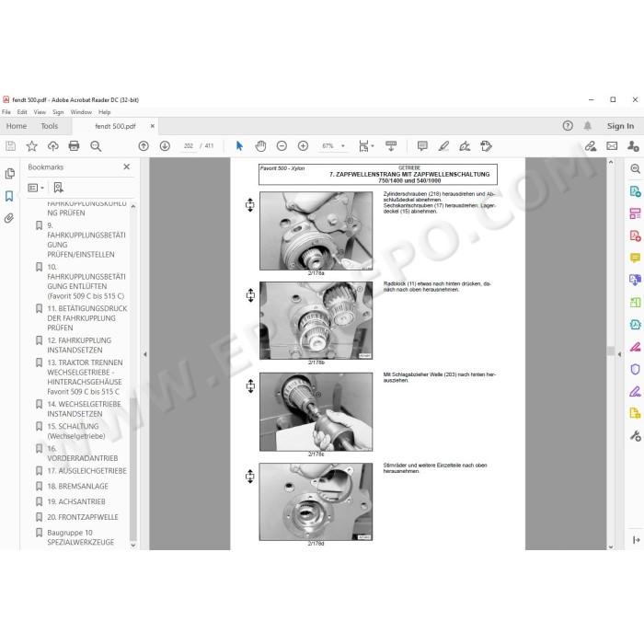Find current bookmark icon
Image resolution: width=644 pixels, height=644 pixels.
(58, 188)
